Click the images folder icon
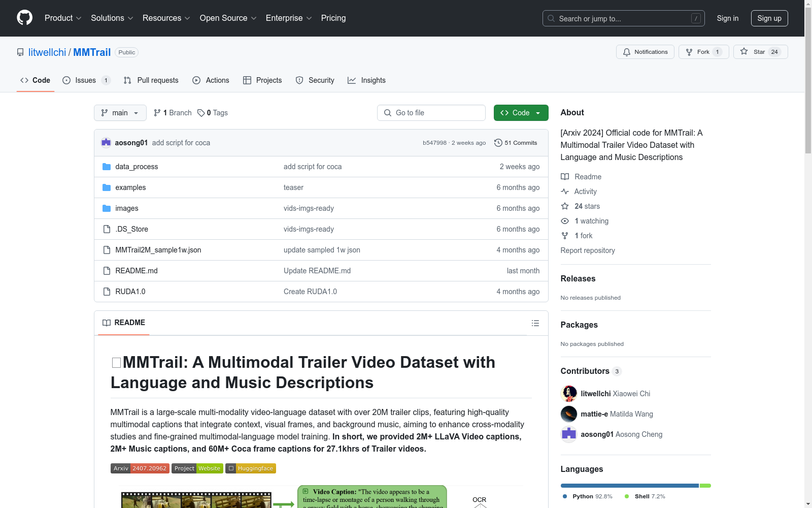Image resolution: width=812 pixels, height=508 pixels. [x=107, y=208]
